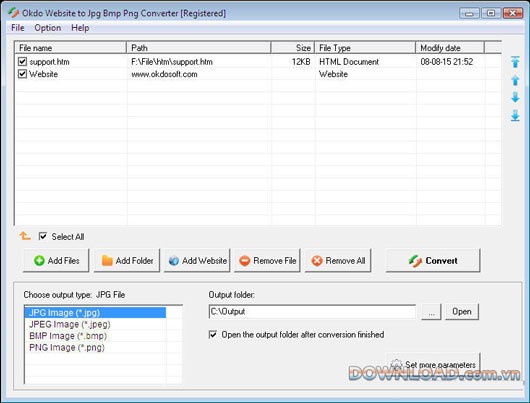This screenshot has width=530, height=403.
Task: Move selected file to top of list
Action: [x=515, y=62]
